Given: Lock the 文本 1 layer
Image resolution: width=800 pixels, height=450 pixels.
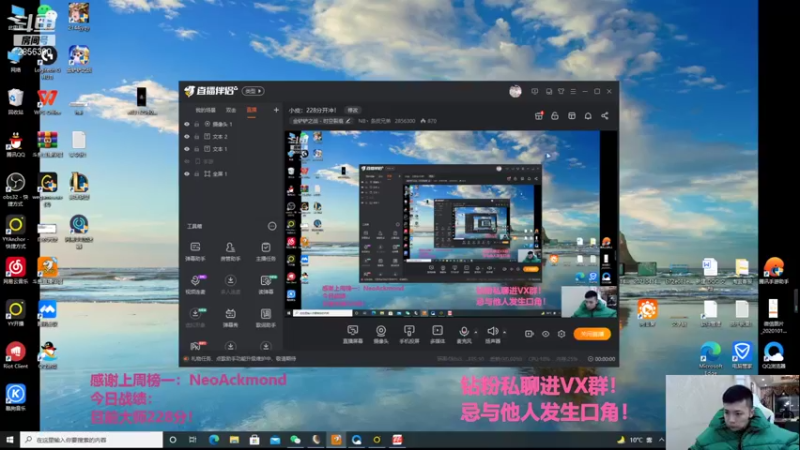Looking at the screenshot, I should pos(196,149).
